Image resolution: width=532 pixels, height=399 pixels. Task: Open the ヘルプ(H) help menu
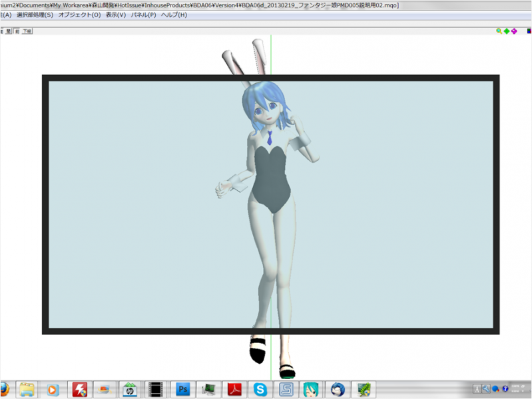point(174,15)
